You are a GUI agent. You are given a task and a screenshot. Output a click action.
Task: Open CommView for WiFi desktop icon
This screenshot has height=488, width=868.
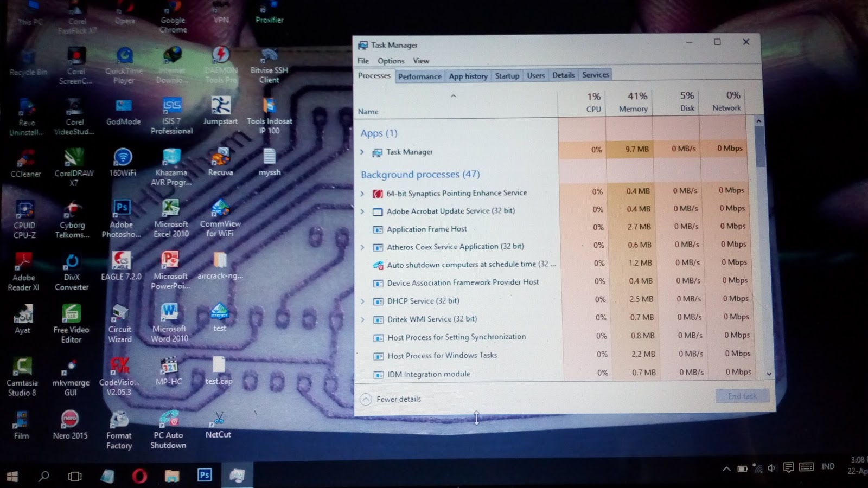pyautogui.click(x=220, y=219)
